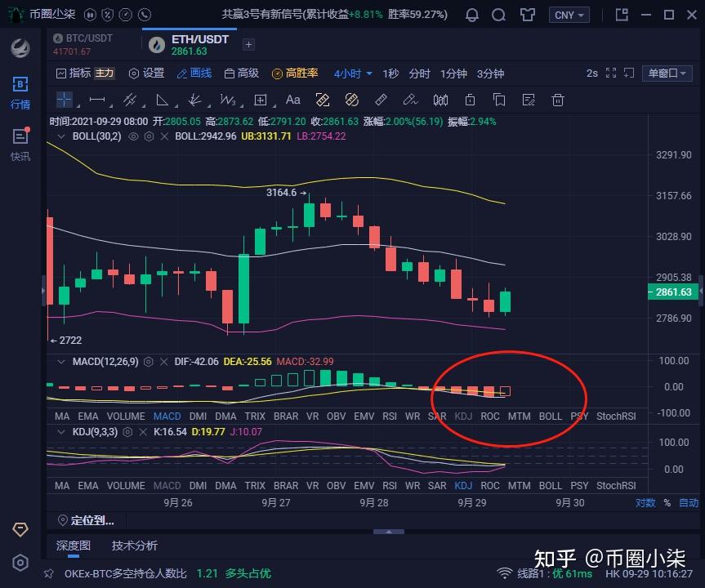Open the 指标 indicators button
Screen dimensions: 705x588
tap(74, 73)
